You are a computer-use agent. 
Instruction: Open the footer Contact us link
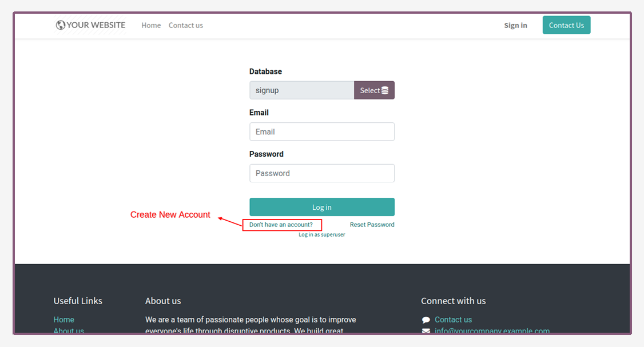tap(454, 320)
